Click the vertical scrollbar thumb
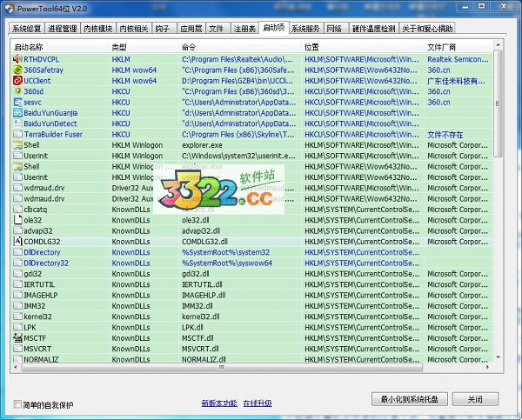The width and height of the screenshot is (522, 420). 498,103
